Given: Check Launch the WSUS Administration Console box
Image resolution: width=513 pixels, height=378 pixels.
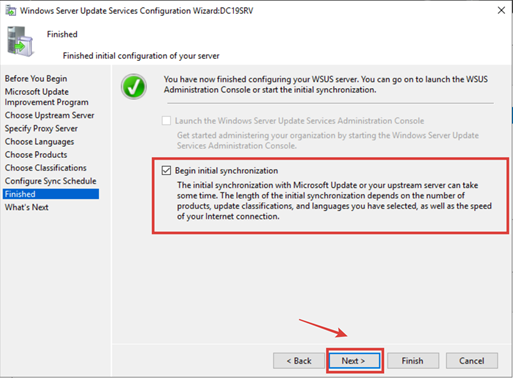Looking at the screenshot, I should pyautogui.click(x=166, y=120).
